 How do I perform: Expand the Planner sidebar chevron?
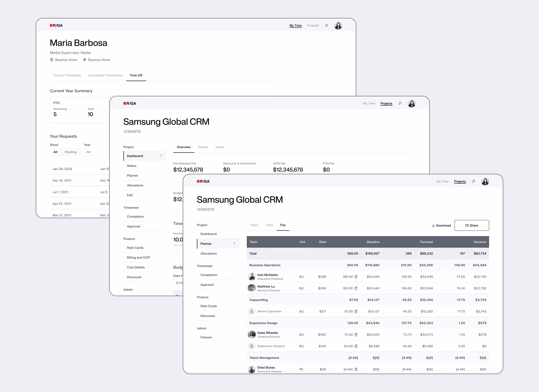[x=234, y=243]
